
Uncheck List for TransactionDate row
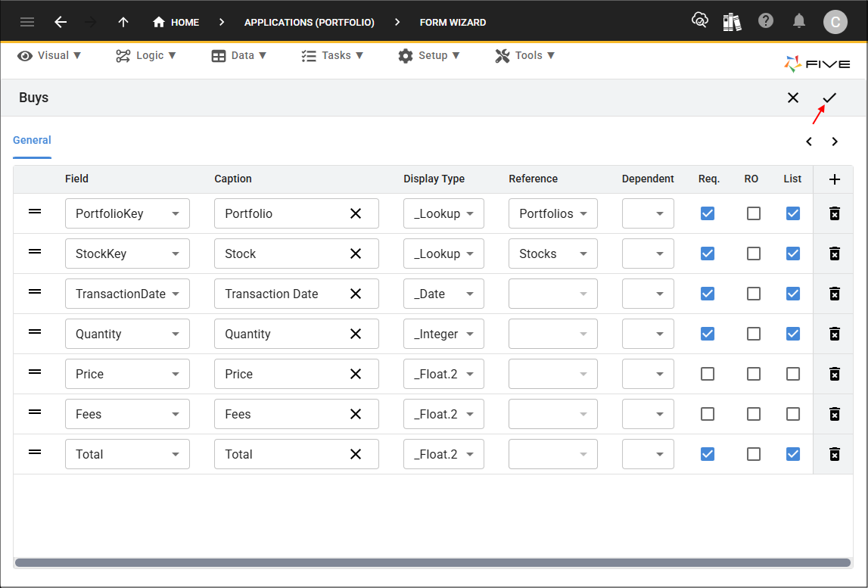click(793, 294)
